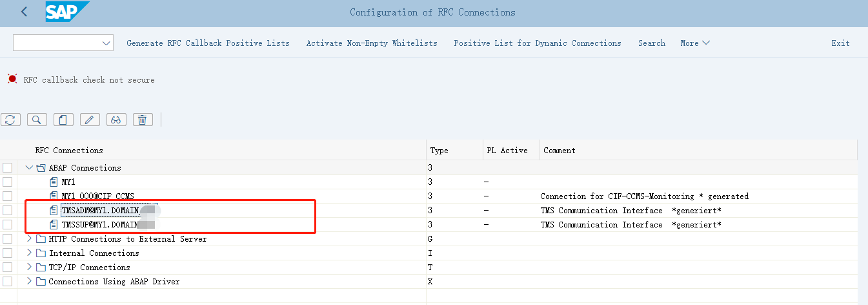Click the Create new connection icon

coord(63,120)
